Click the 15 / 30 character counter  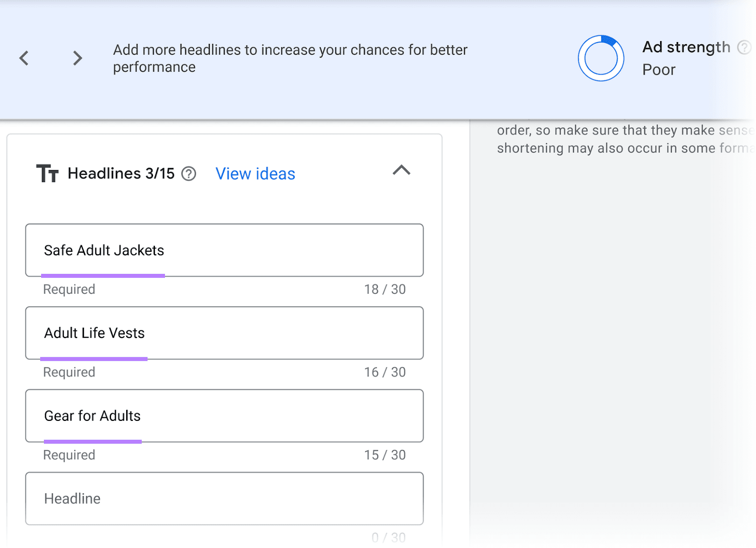(385, 455)
